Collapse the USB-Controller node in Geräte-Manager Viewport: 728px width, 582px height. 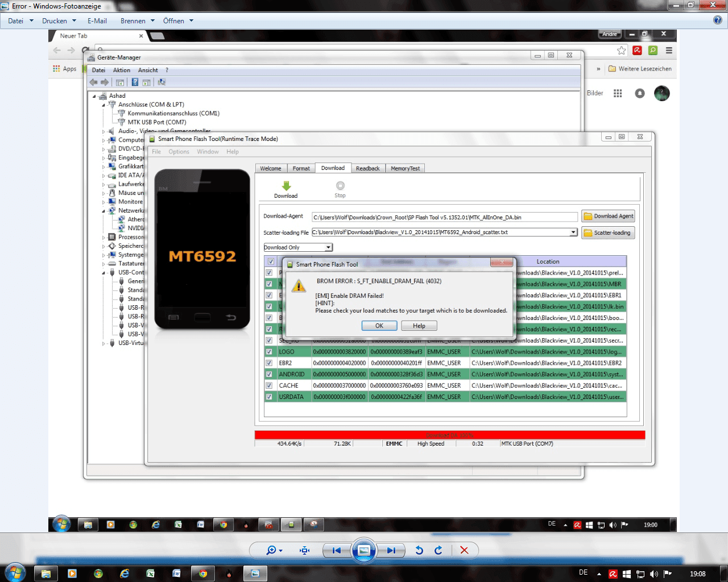pyautogui.click(x=104, y=273)
